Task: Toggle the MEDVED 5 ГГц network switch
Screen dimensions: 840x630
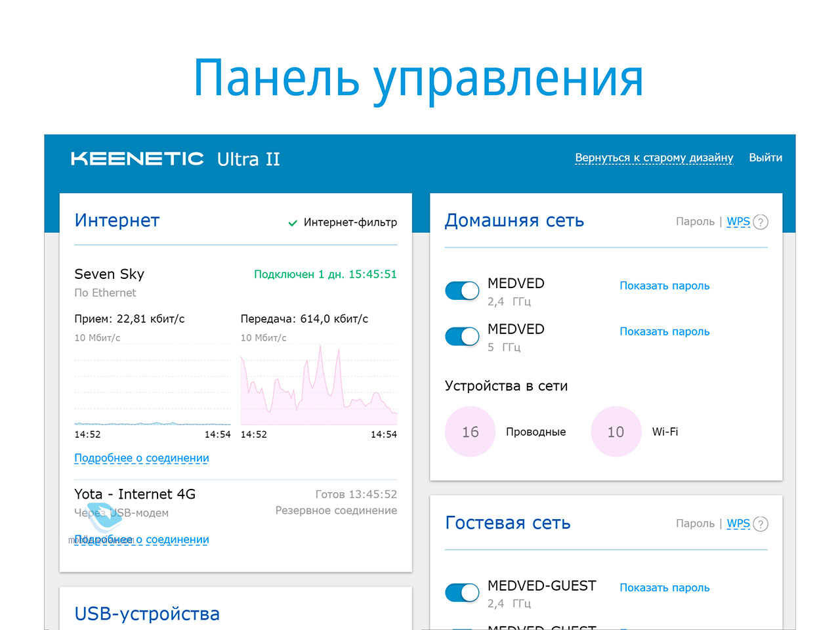Action: [462, 337]
